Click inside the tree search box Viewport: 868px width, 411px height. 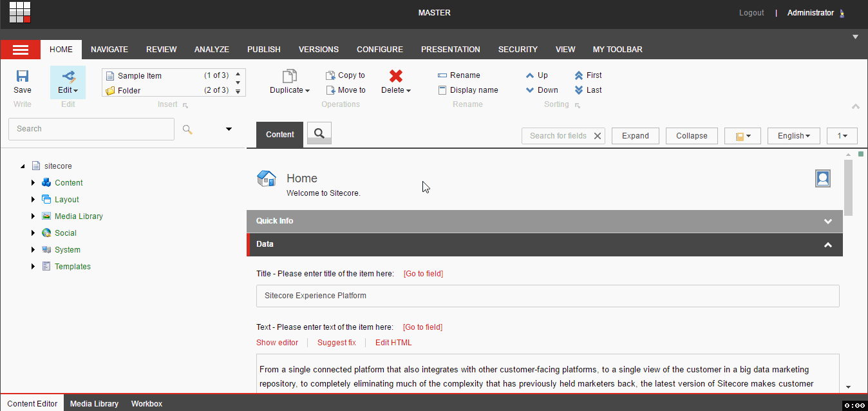tap(90, 129)
